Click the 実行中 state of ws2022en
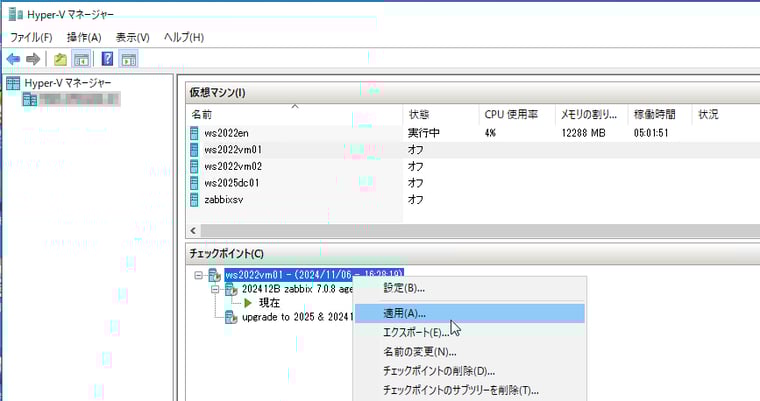 pos(424,133)
